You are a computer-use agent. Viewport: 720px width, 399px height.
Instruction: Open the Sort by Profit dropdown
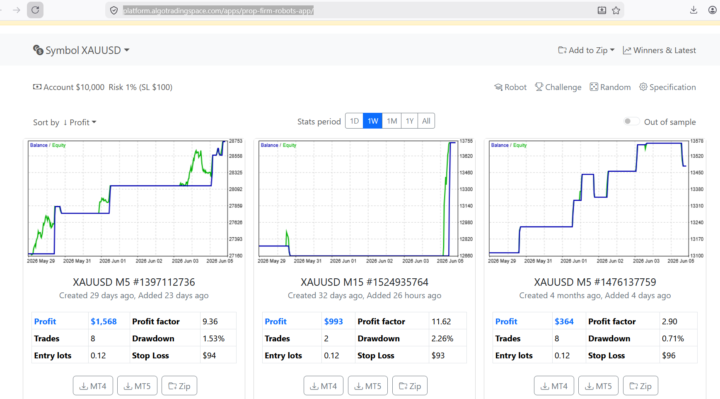pyautogui.click(x=65, y=122)
